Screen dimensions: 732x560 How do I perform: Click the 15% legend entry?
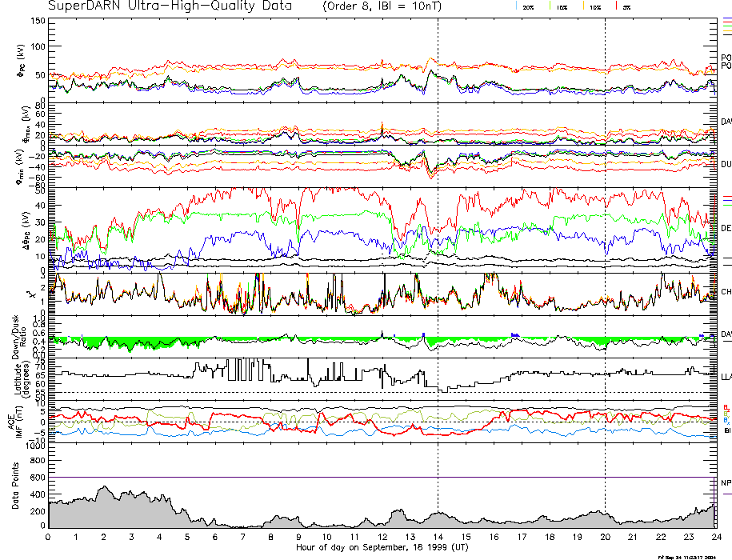[562, 6]
